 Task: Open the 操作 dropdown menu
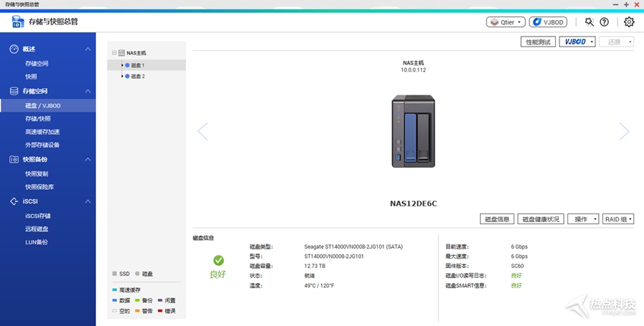583,219
